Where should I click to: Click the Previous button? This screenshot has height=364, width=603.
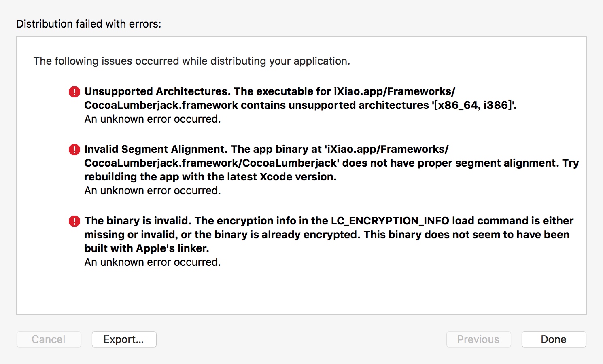pos(478,339)
